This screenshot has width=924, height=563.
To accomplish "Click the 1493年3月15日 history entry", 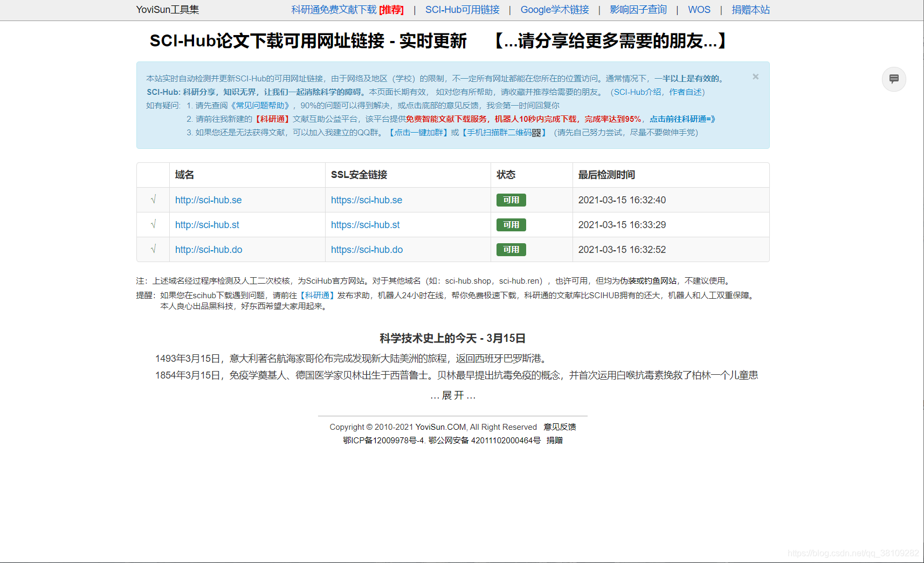I will (x=353, y=359).
